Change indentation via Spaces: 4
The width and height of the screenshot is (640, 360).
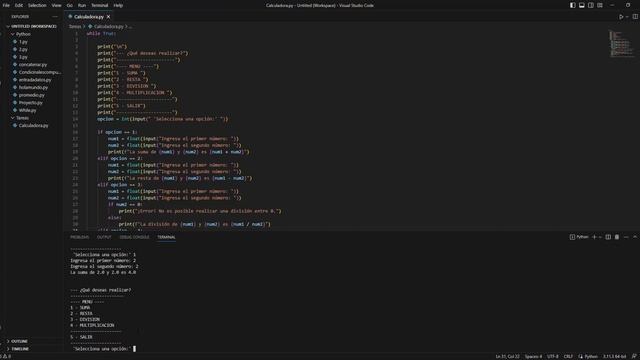tap(533, 357)
